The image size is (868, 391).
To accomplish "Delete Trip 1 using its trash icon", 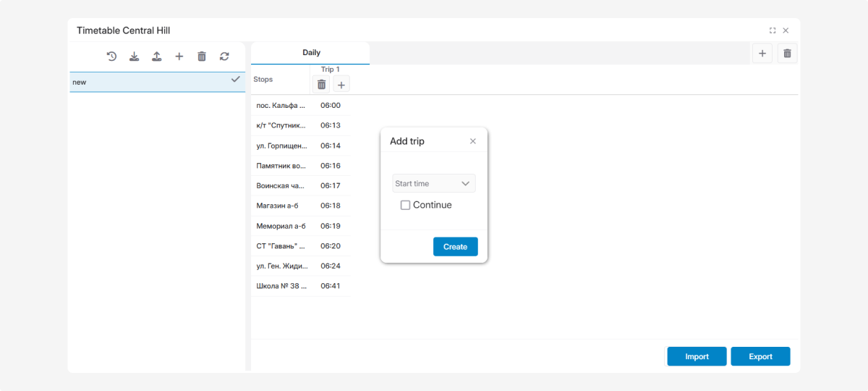I will click(x=321, y=85).
